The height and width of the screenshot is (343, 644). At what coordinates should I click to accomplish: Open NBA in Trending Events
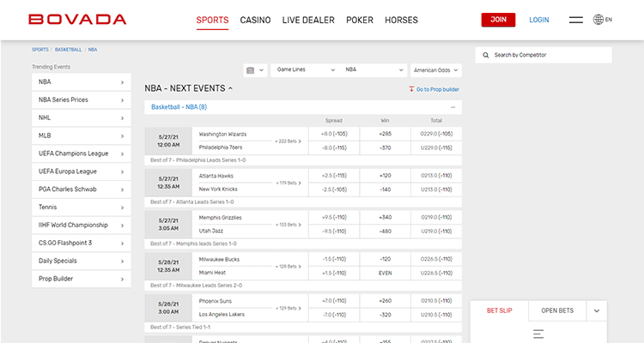tap(82, 82)
